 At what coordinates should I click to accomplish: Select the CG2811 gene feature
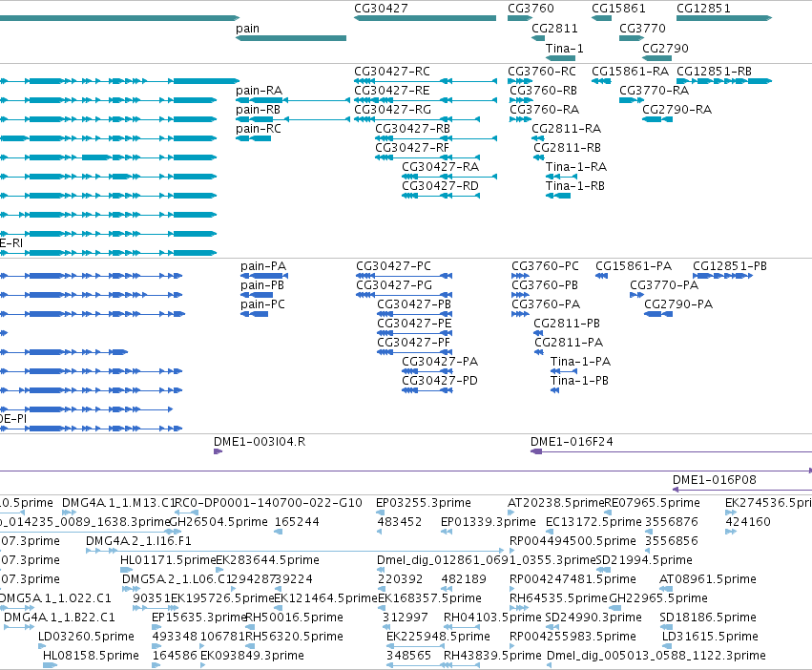coord(538,38)
